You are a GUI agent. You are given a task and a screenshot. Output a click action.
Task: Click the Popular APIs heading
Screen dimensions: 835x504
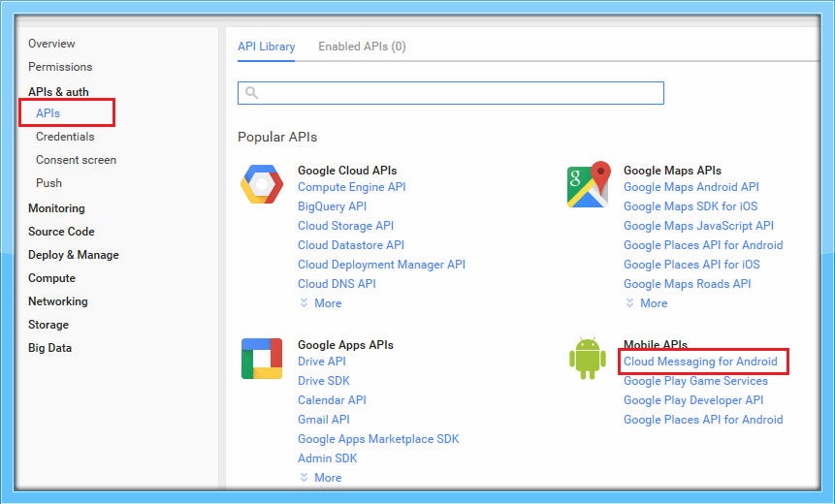point(277,137)
